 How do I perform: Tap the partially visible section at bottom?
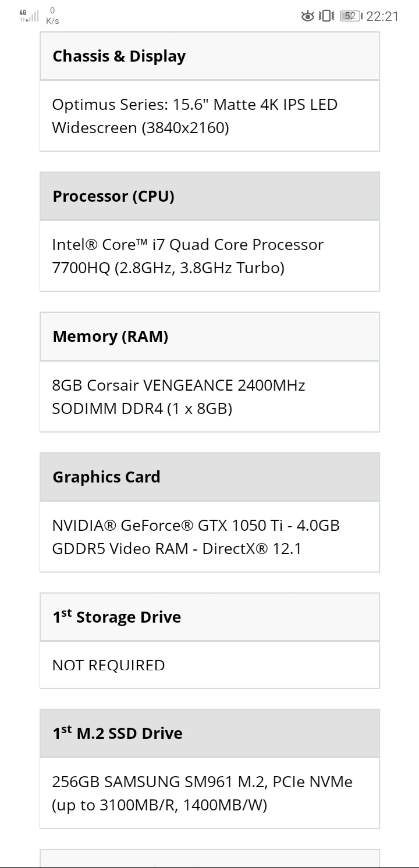pos(210,858)
